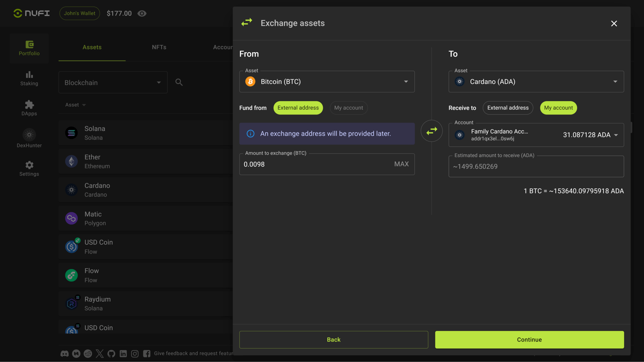644x362 pixels.
Task: Click the $177.00 wallet balance
Action: tap(119, 13)
